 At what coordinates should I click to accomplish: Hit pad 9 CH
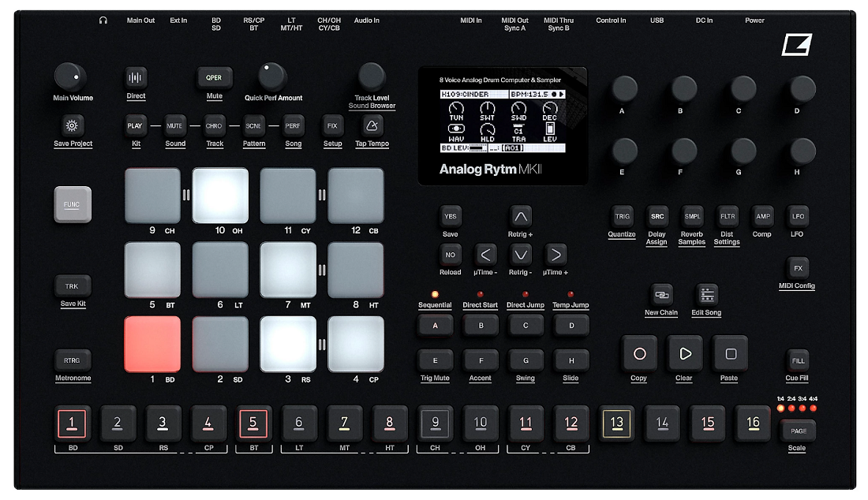coord(152,196)
